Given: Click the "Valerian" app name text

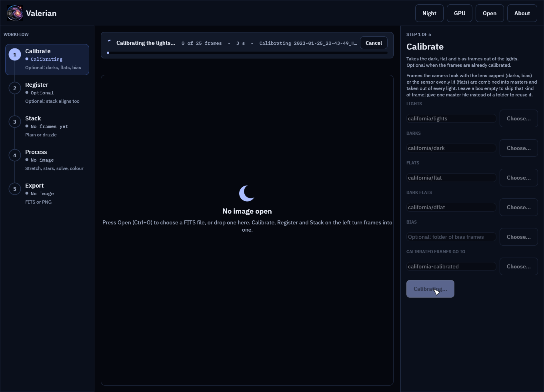Looking at the screenshot, I should [41, 13].
